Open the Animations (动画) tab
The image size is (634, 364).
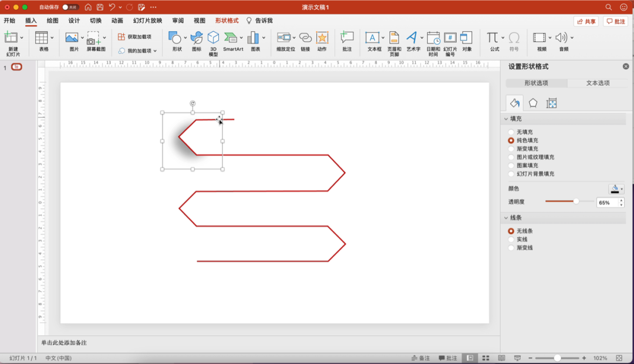[117, 21]
